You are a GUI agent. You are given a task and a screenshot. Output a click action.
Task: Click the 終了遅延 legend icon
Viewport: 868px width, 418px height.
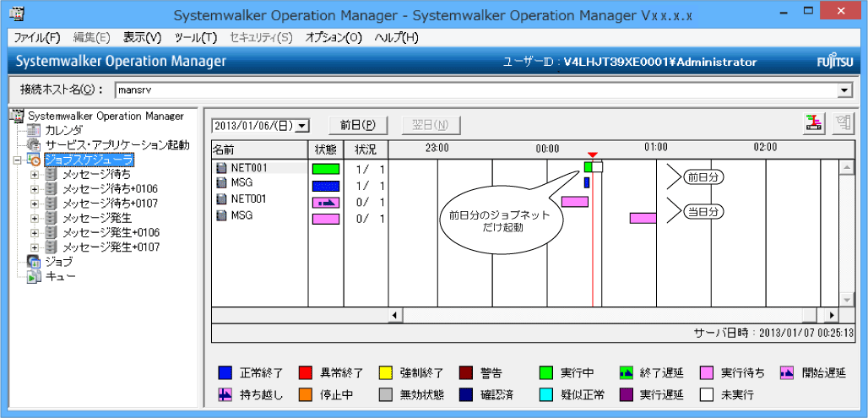pos(626,372)
